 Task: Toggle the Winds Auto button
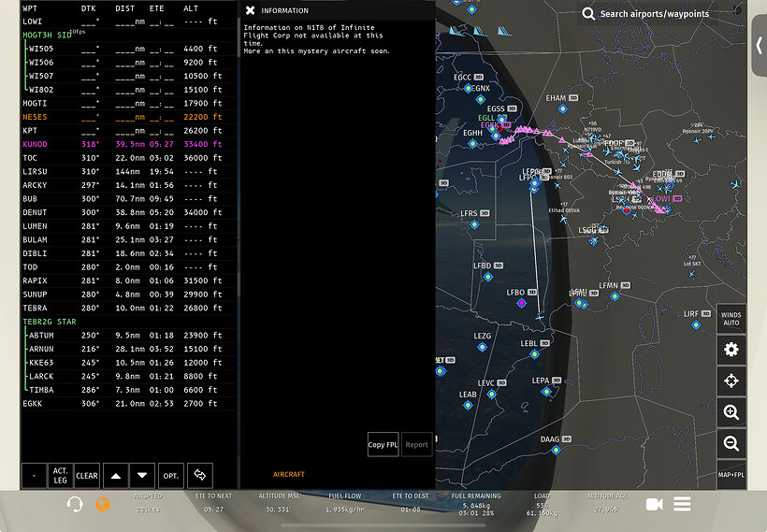tap(731, 318)
